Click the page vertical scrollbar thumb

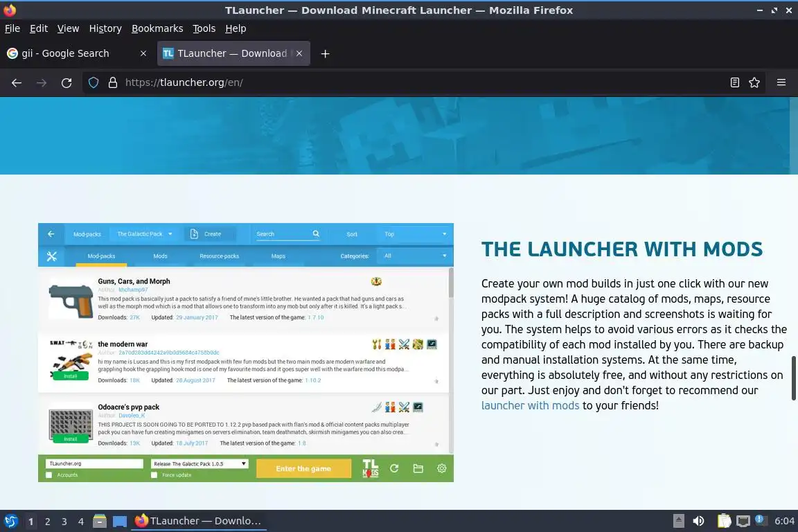pyautogui.click(x=793, y=378)
